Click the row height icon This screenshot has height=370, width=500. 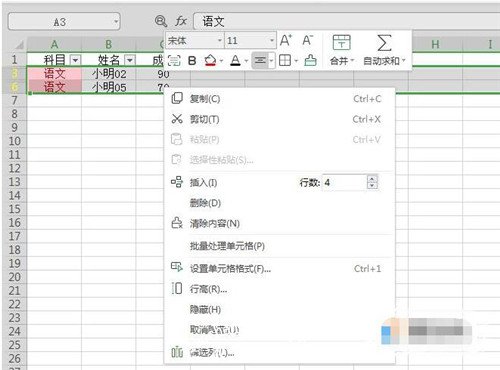pyautogui.click(x=177, y=288)
